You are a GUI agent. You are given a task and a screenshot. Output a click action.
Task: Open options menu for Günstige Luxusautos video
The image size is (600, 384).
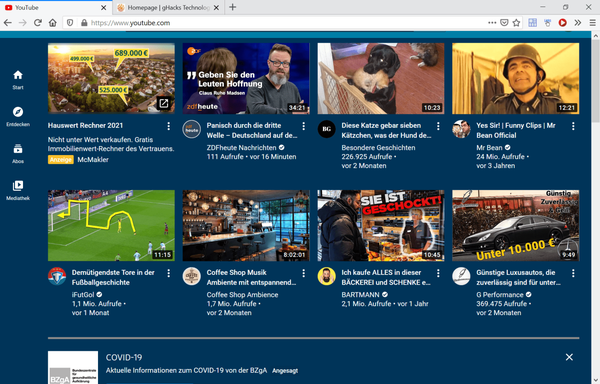pos(573,273)
